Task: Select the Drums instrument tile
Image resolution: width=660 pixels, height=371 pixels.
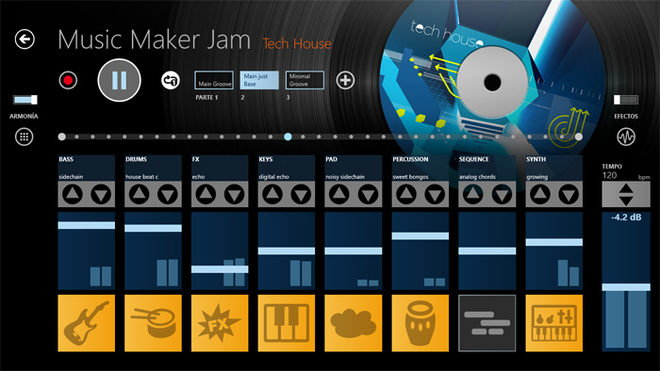Action: click(153, 323)
